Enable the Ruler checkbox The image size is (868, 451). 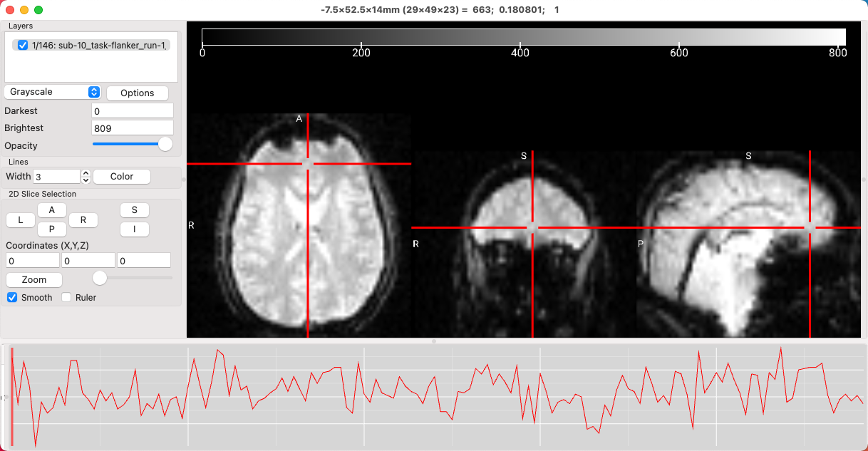click(x=67, y=297)
